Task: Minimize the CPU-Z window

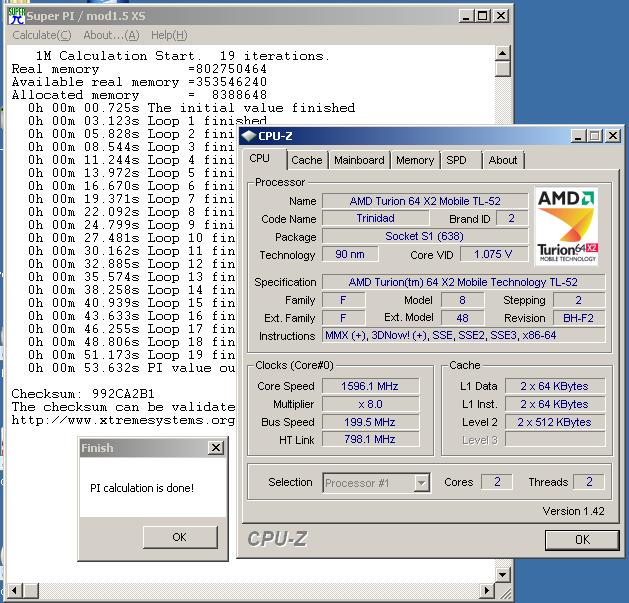Action: 578,136
